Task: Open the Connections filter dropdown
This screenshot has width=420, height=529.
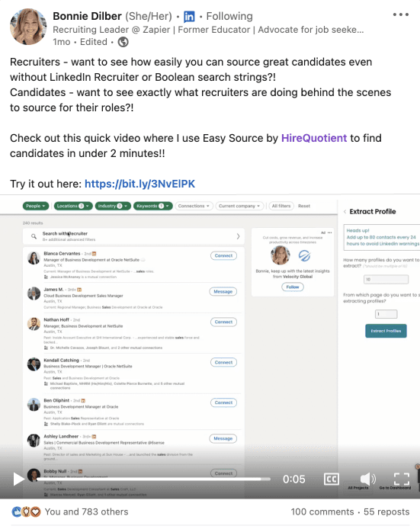Action: click(194, 206)
